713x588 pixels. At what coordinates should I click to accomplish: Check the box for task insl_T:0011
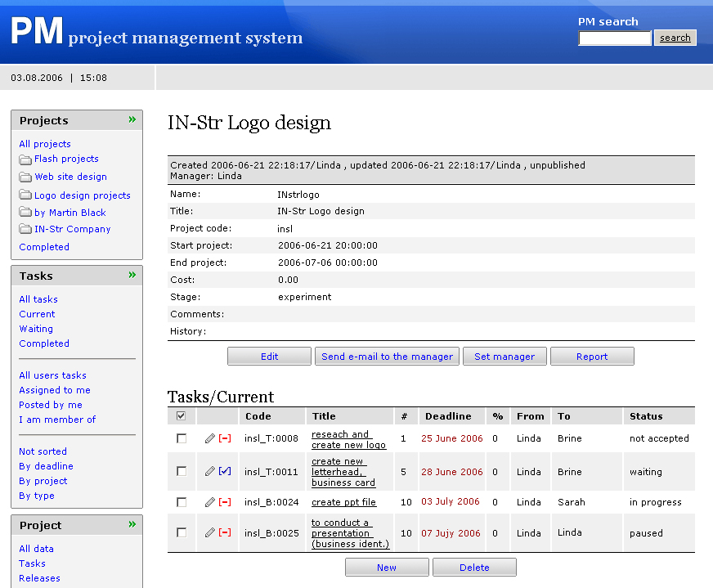(x=182, y=471)
